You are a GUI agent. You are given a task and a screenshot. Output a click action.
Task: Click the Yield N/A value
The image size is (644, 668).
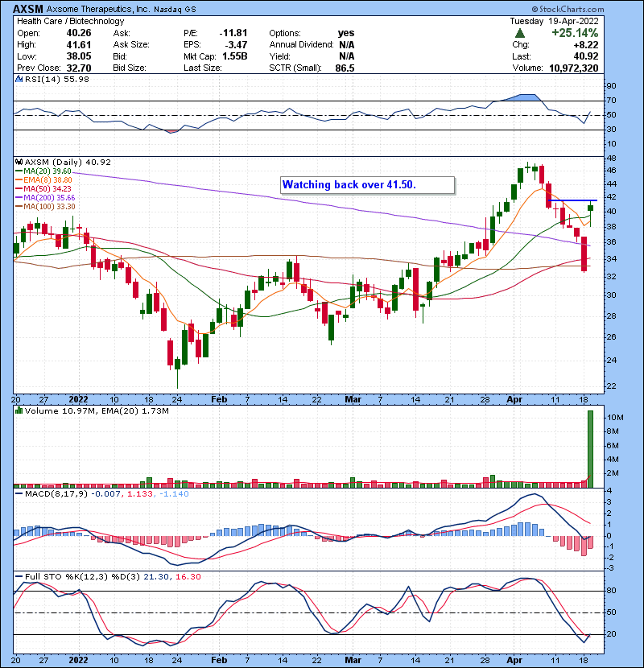pos(346,56)
